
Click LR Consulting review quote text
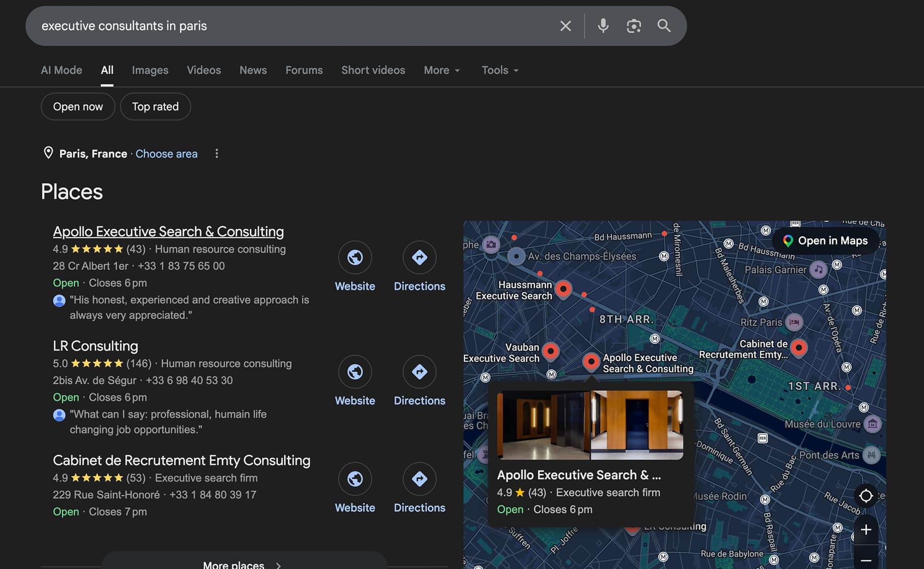pyautogui.click(x=168, y=422)
